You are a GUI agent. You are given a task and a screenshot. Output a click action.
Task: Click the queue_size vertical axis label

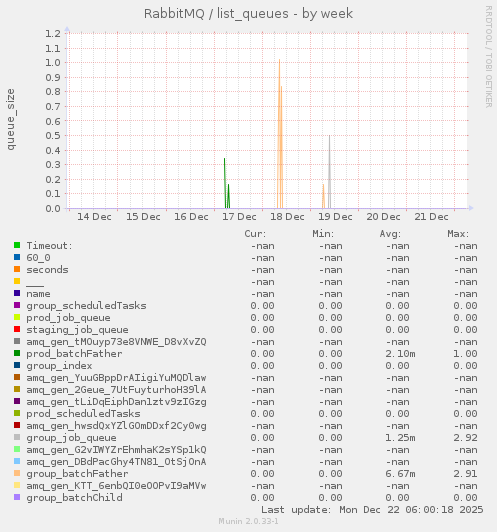(x=11, y=119)
